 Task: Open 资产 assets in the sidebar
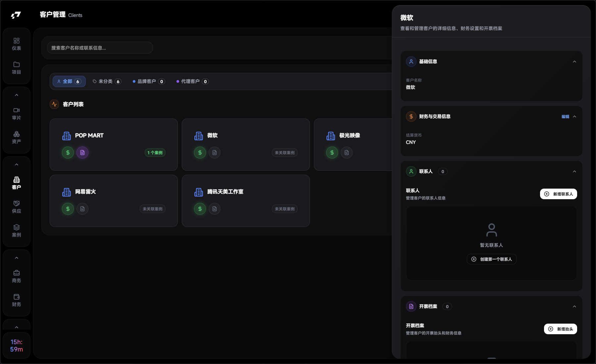click(x=17, y=137)
